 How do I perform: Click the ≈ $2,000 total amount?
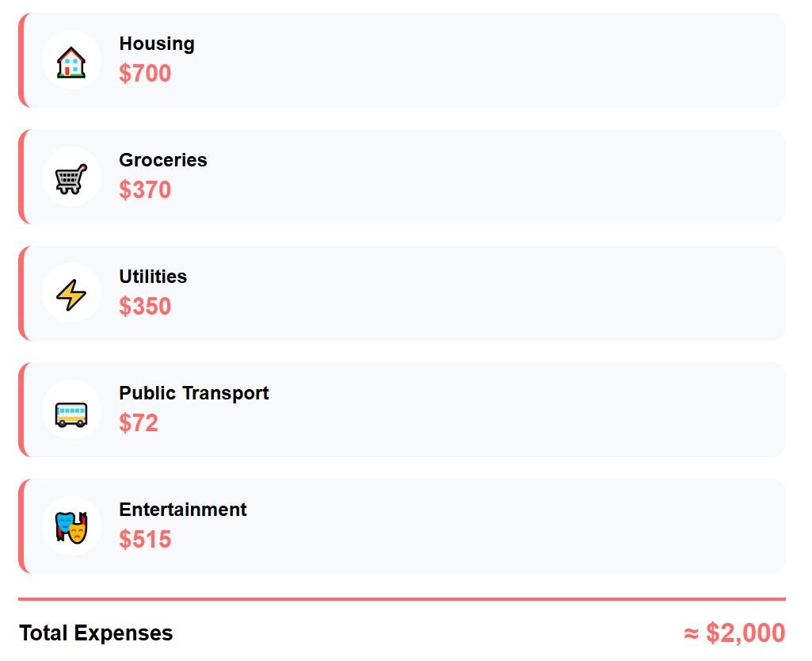pyautogui.click(x=734, y=633)
